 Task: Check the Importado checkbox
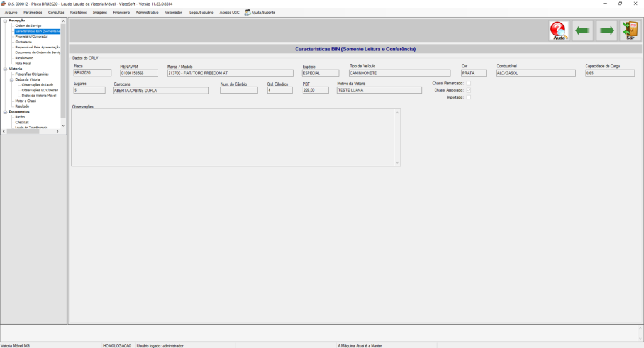(468, 98)
